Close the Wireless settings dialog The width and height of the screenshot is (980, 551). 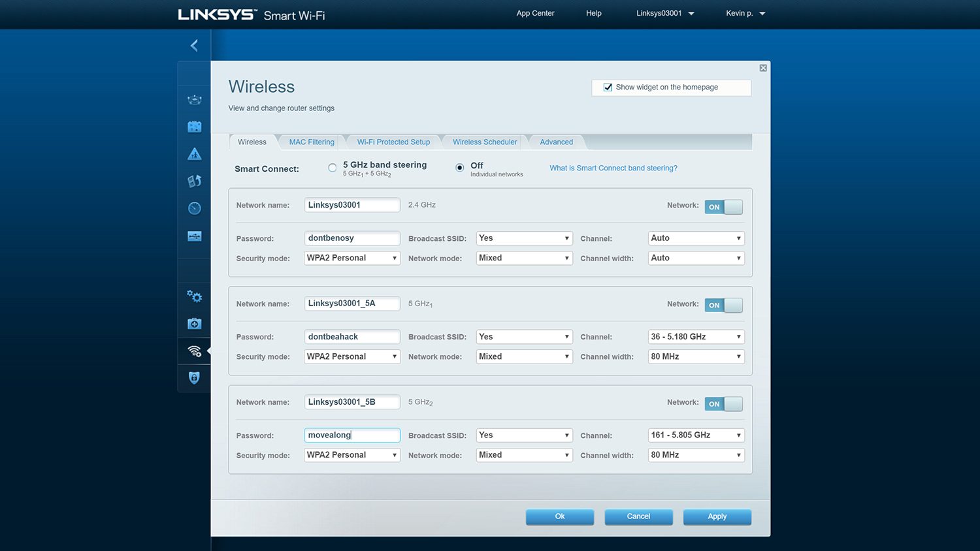762,68
